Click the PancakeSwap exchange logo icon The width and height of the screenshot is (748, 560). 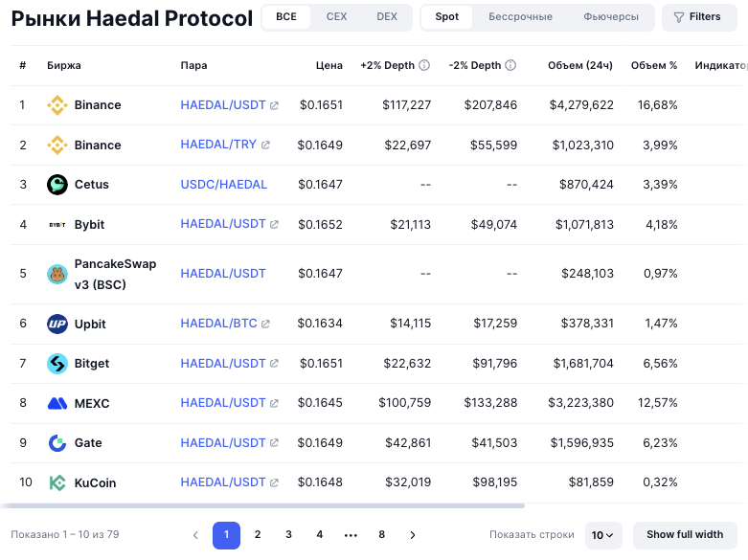[x=57, y=274]
